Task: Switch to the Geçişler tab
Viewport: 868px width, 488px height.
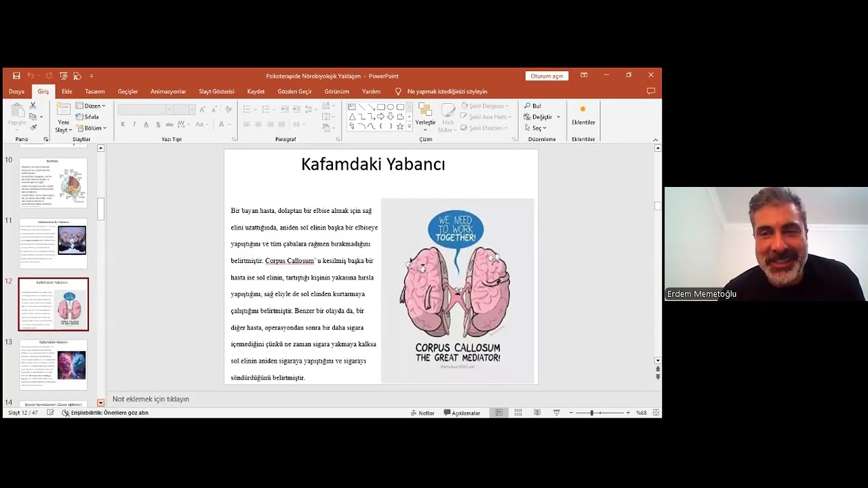Action: (x=127, y=91)
